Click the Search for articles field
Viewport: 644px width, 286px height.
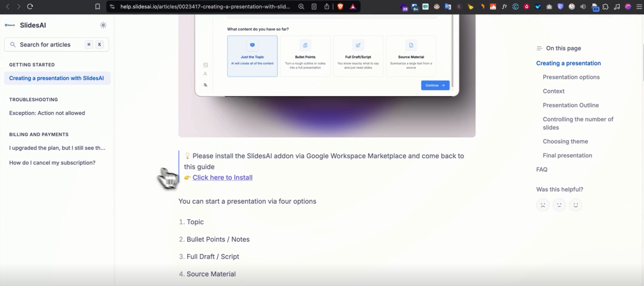57,44
